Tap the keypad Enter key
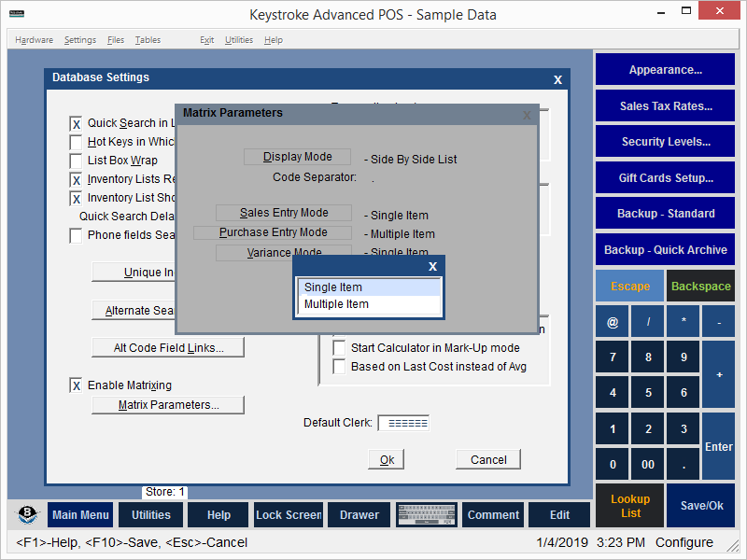The image size is (747, 560). coord(719,446)
